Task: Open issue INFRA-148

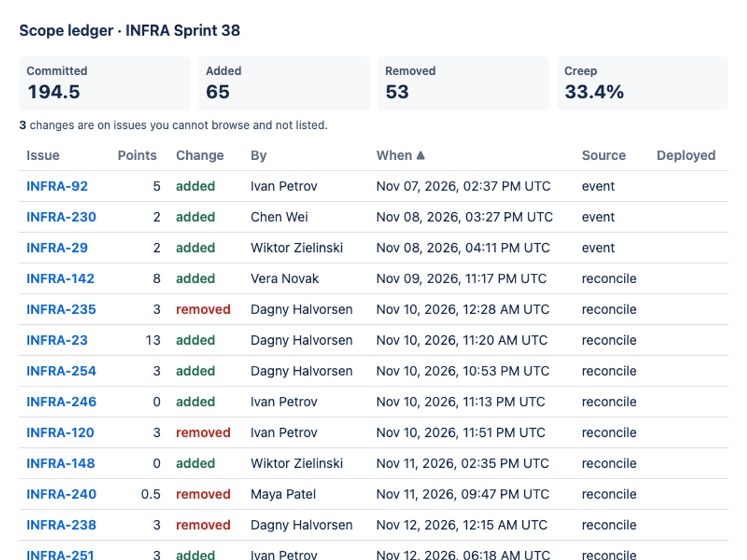Action: pos(60,464)
